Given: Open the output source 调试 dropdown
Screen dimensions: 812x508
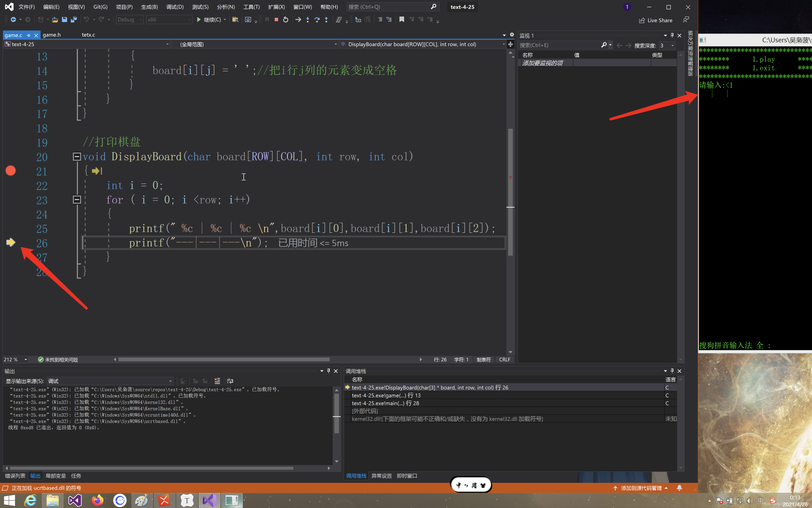Looking at the screenshot, I should pyautogui.click(x=110, y=381).
